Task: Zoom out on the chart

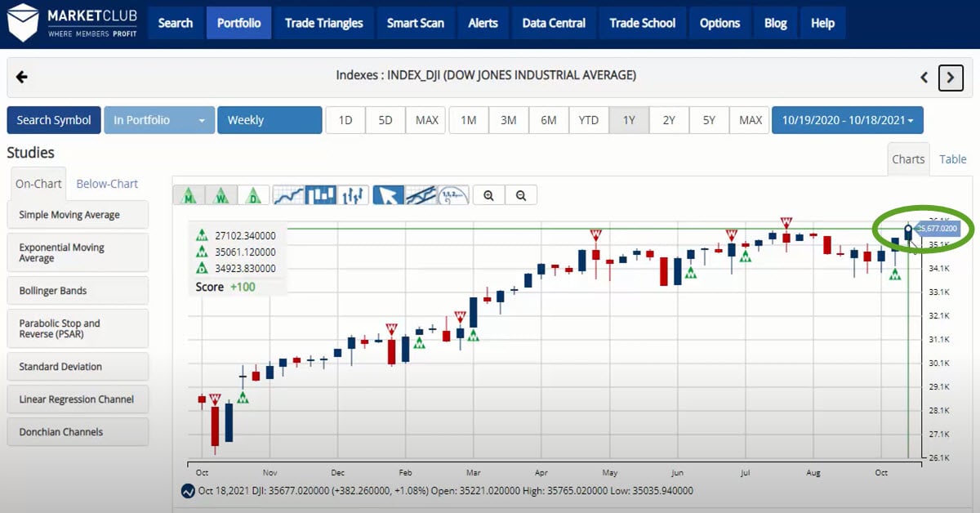Action: tap(521, 194)
